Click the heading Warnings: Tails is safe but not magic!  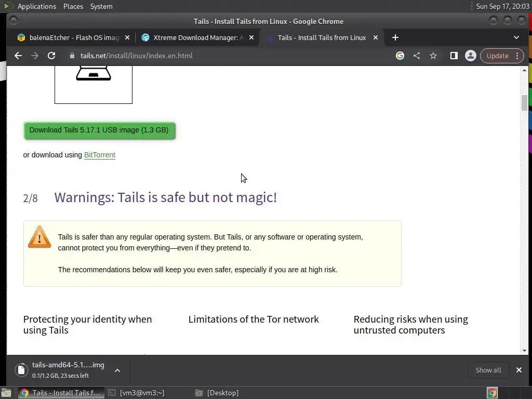pyautogui.click(x=166, y=197)
